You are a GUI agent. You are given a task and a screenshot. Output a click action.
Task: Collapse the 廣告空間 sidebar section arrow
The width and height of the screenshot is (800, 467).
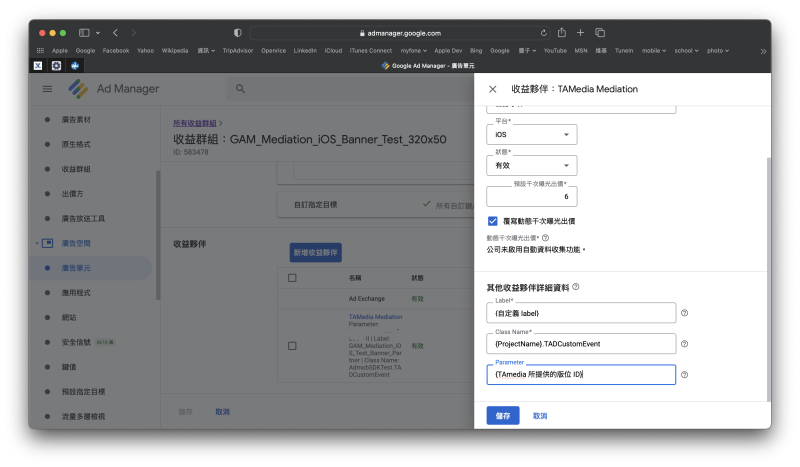pyautogui.click(x=37, y=243)
